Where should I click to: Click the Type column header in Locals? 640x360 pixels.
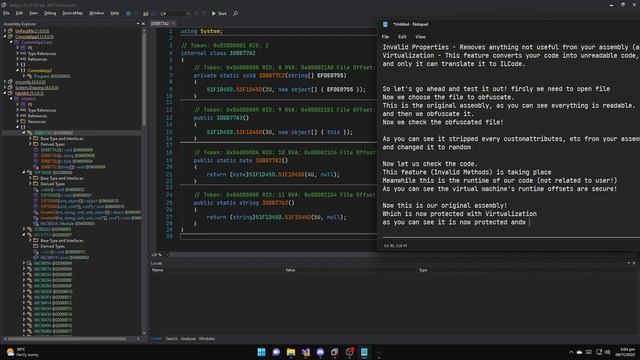pyautogui.click(x=423, y=270)
